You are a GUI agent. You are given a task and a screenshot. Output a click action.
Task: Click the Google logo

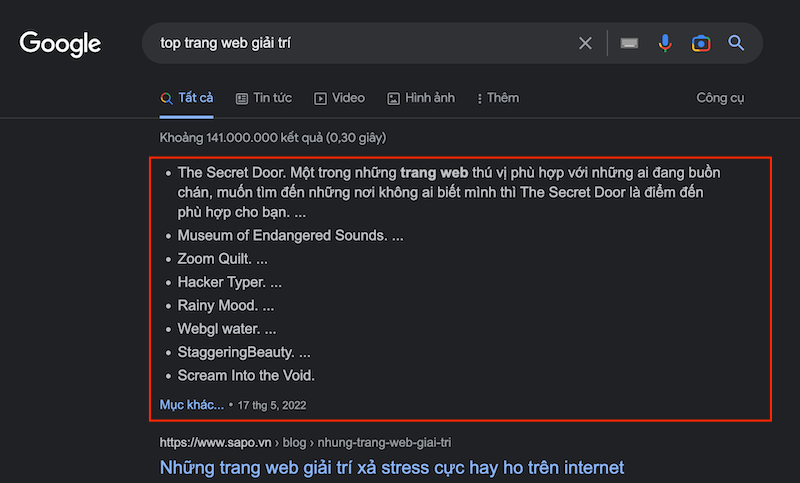tap(60, 44)
